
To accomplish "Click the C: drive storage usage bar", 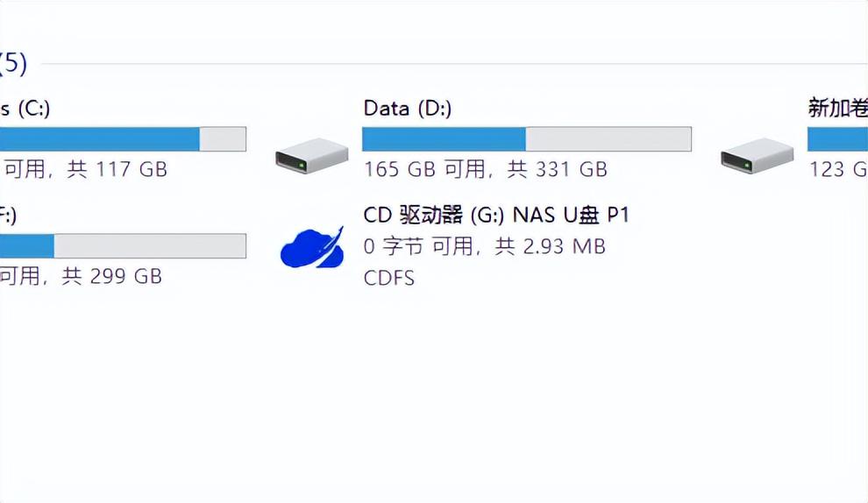I will click(x=123, y=139).
